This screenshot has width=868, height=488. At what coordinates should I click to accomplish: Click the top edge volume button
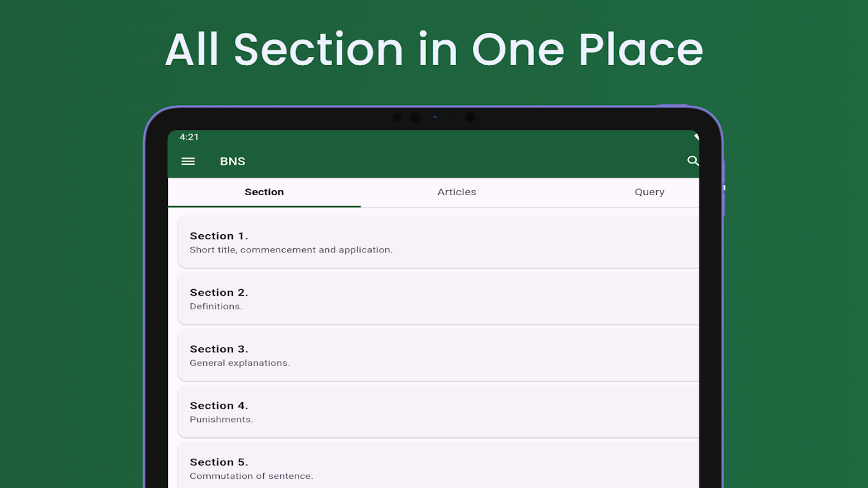(672, 106)
